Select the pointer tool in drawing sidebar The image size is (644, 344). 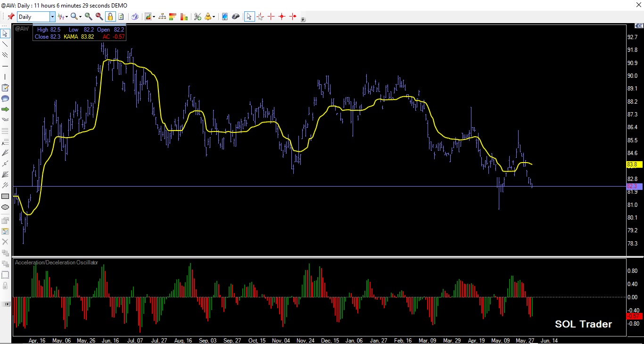point(5,33)
